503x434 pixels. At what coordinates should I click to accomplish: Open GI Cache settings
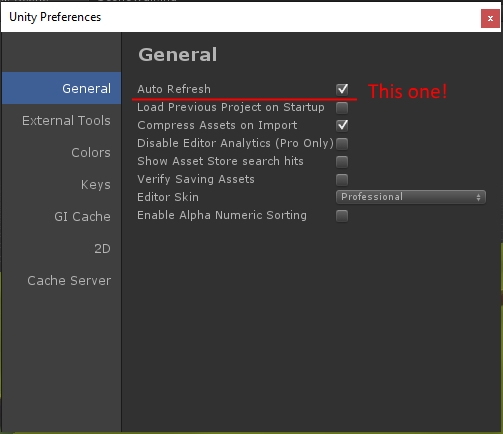point(62,216)
